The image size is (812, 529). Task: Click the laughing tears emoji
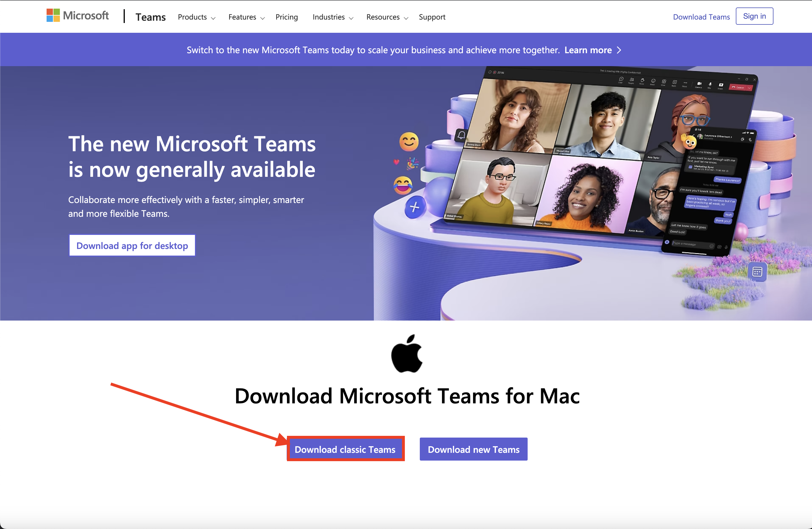pos(403,185)
